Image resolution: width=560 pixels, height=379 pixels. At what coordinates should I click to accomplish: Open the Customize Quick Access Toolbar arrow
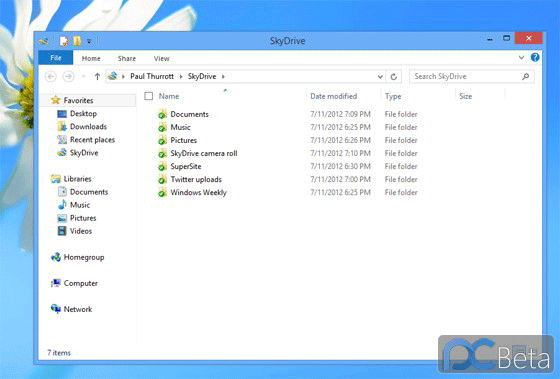[x=89, y=41]
